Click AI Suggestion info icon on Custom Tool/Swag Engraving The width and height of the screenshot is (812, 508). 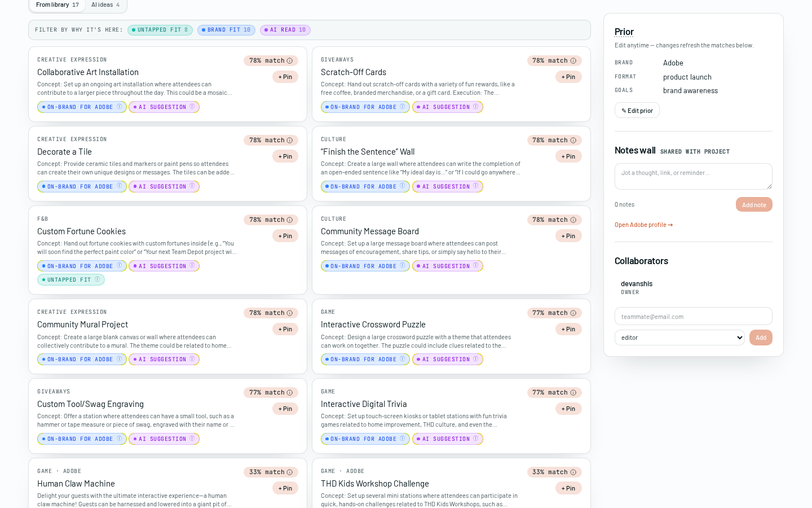(x=192, y=439)
